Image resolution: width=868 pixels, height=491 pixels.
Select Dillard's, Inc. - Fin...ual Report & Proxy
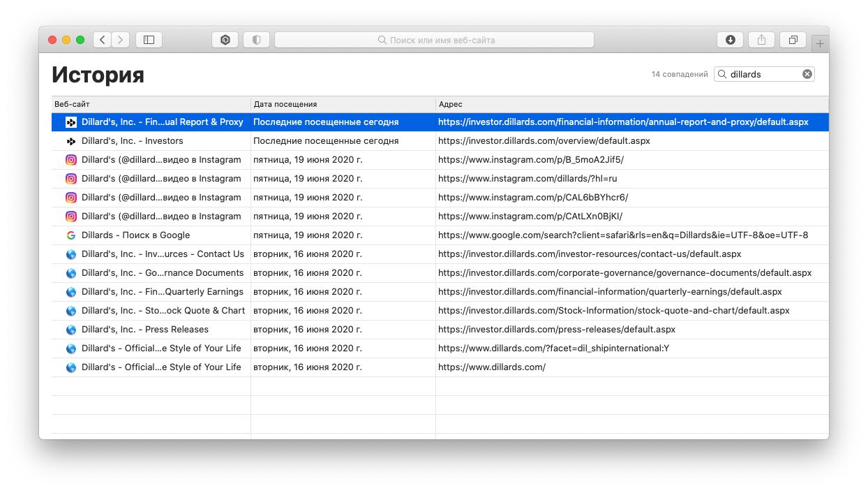[x=162, y=122]
